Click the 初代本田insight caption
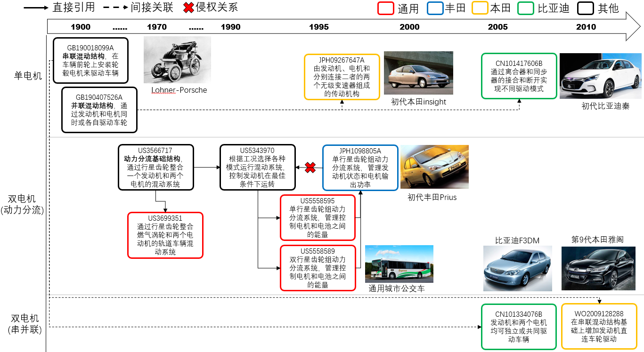 point(418,102)
